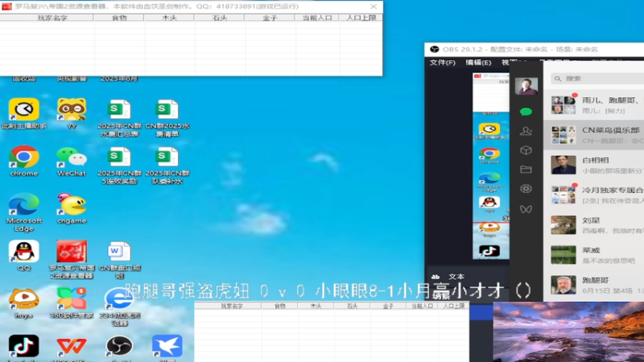The image size is (644, 362).
Task: Close the 罗马复兴帝国2资源查看器 window
Action: 374,6
